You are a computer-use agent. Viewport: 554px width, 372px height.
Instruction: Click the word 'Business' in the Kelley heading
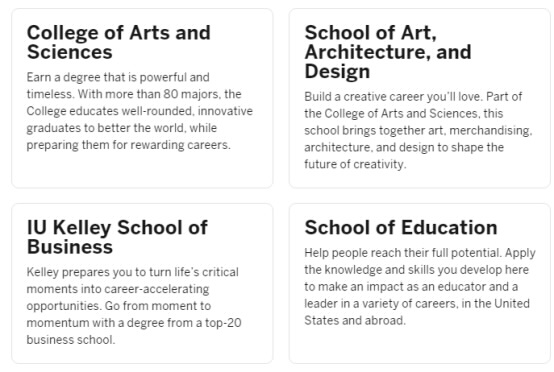click(70, 247)
